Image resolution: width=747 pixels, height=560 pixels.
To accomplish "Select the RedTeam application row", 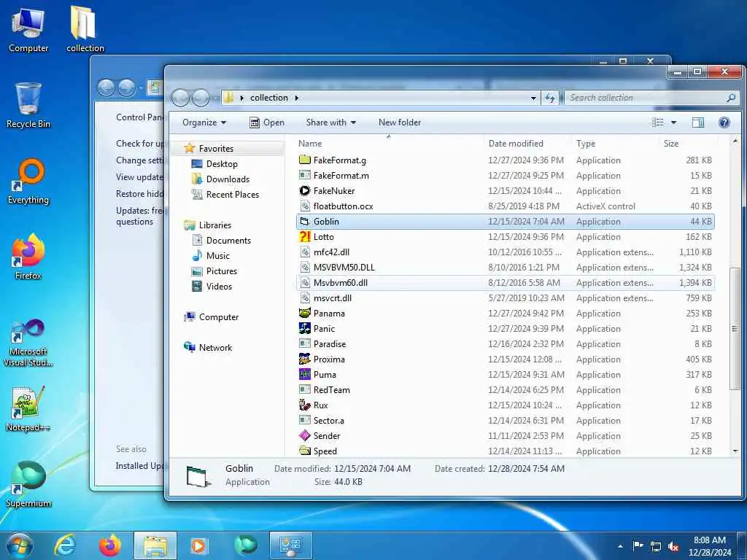I will click(505, 390).
